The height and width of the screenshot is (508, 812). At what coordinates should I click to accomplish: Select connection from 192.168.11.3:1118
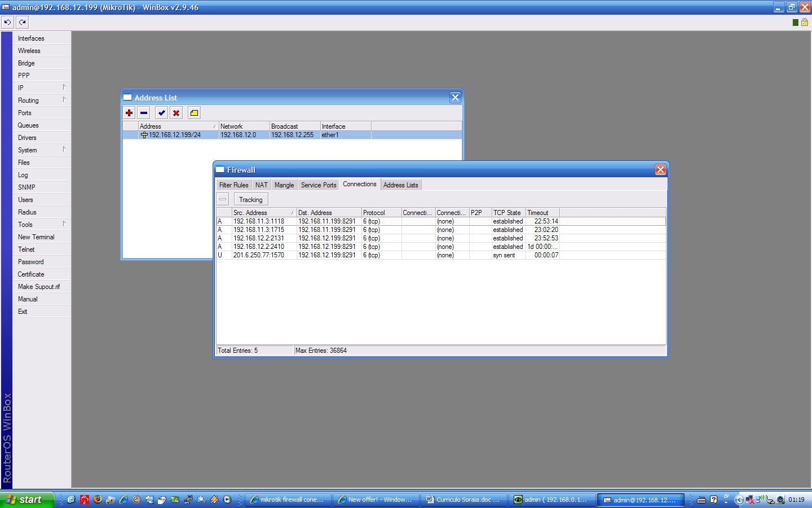point(441,221)
